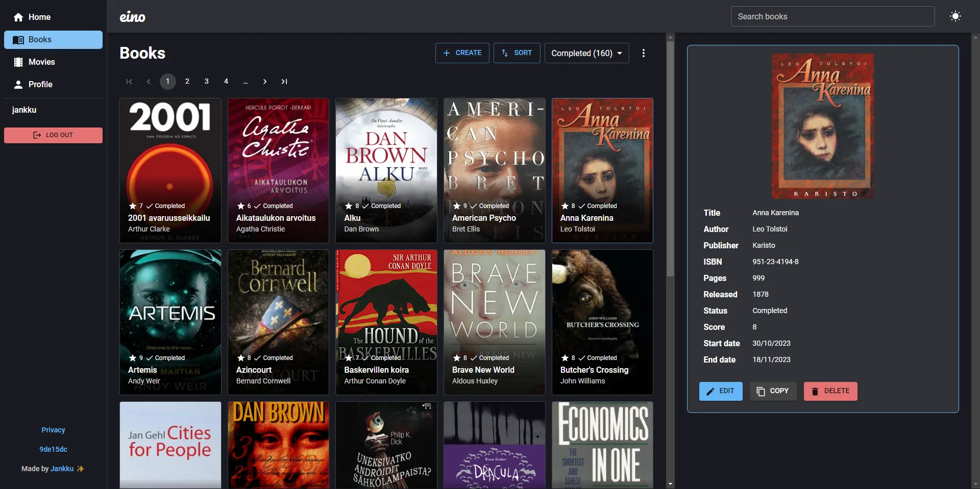The width and height of the screenshot is (980, 489).
Task: Delete the Anna Karenina book
Action: 830,391
